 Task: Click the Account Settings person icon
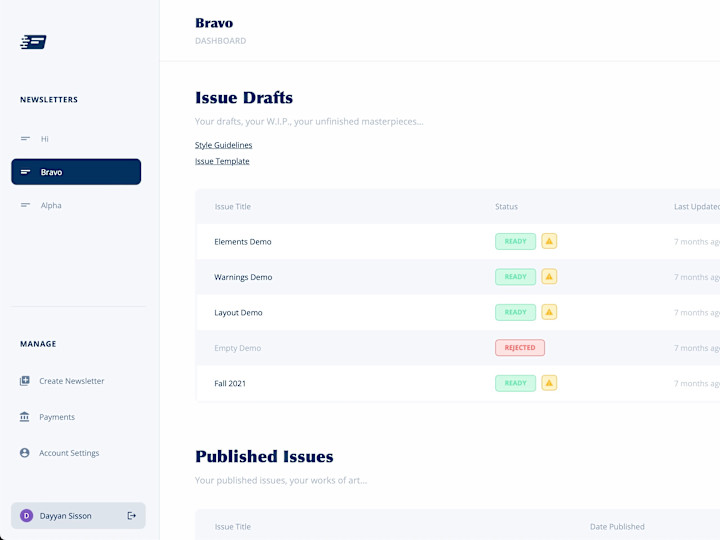pyautogui.click(x=25, y=453)
